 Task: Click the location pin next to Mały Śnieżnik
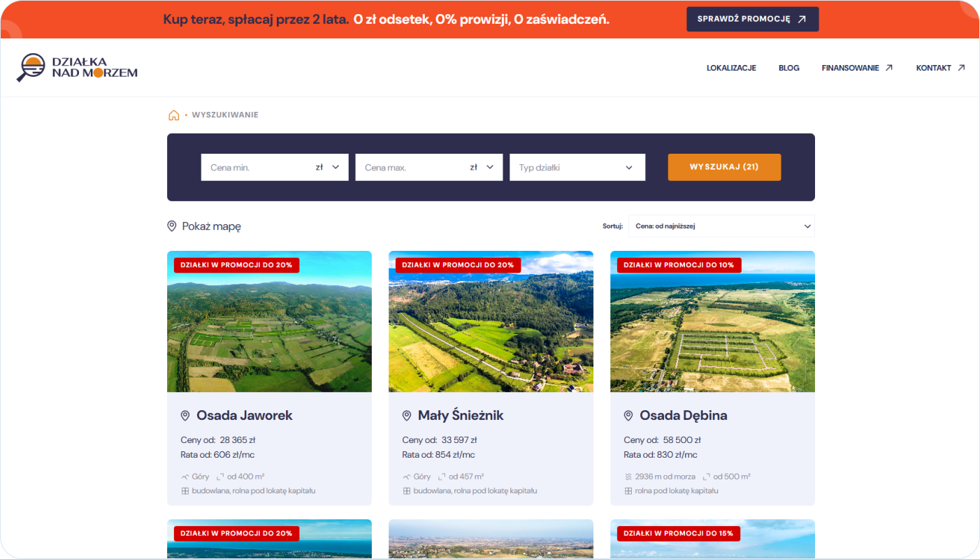pyautogui.click(x=407, y=416)
